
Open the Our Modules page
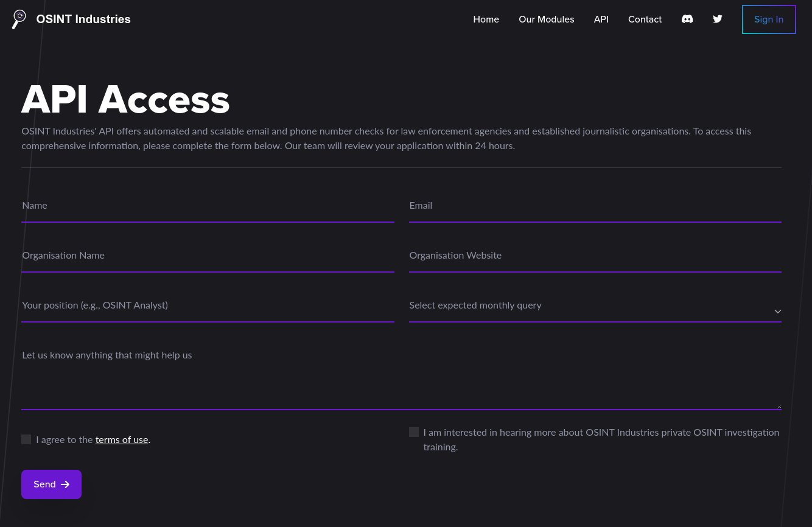tap(546, 19)
